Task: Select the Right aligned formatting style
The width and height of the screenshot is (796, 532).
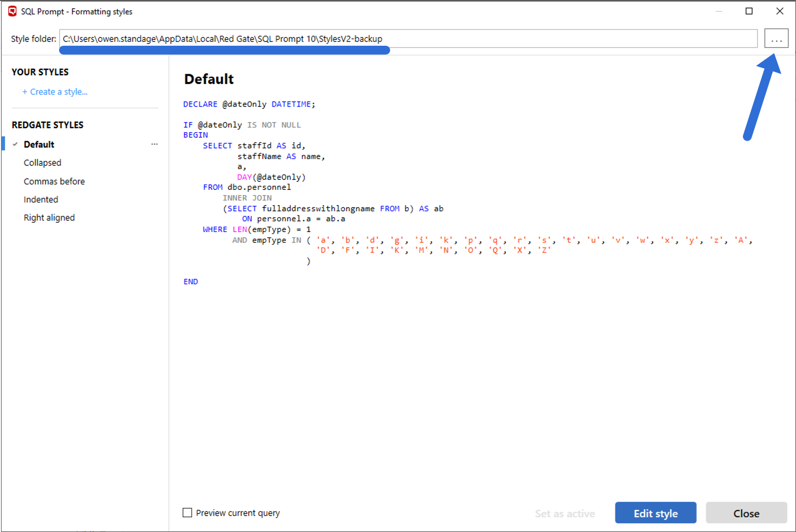Action: [49, 217]
